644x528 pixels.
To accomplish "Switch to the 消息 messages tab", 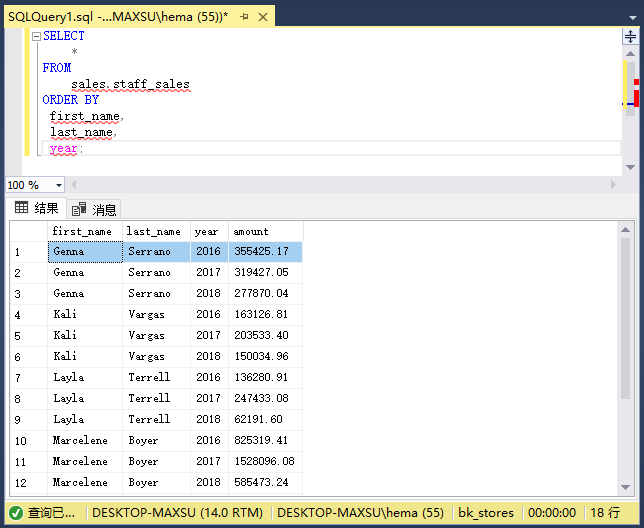I will pyautogui.click(x=94, y=209).
